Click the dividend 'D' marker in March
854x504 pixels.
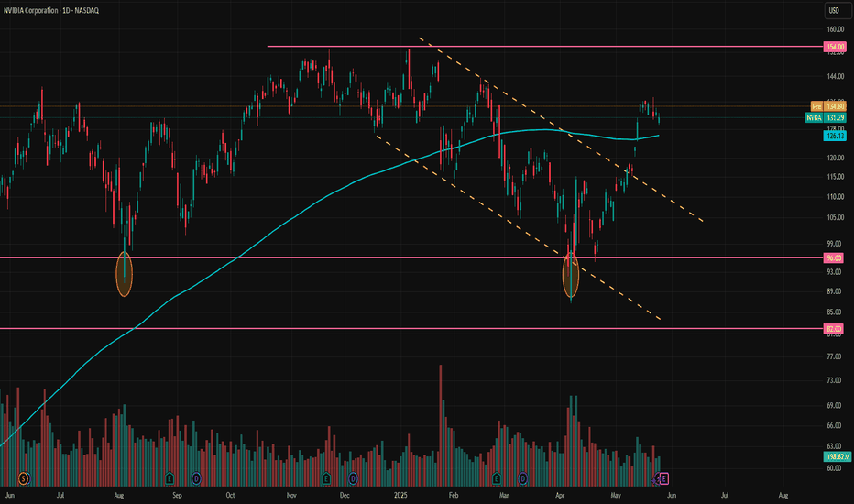[x=523, y=479]
